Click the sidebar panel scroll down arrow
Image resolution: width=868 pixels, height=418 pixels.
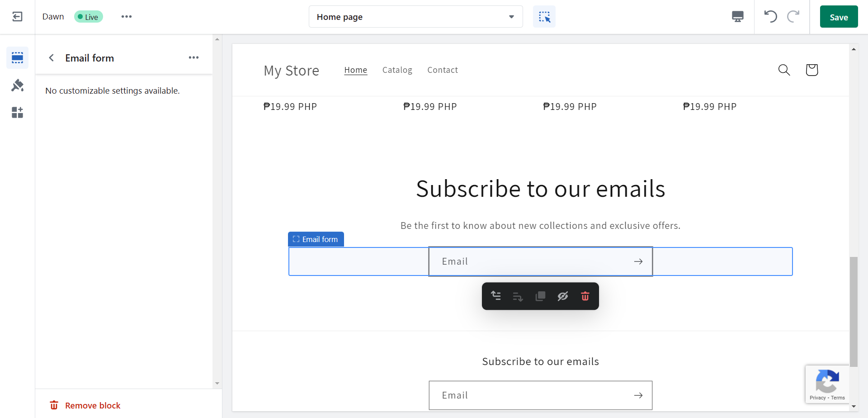(x=217, y=383)
